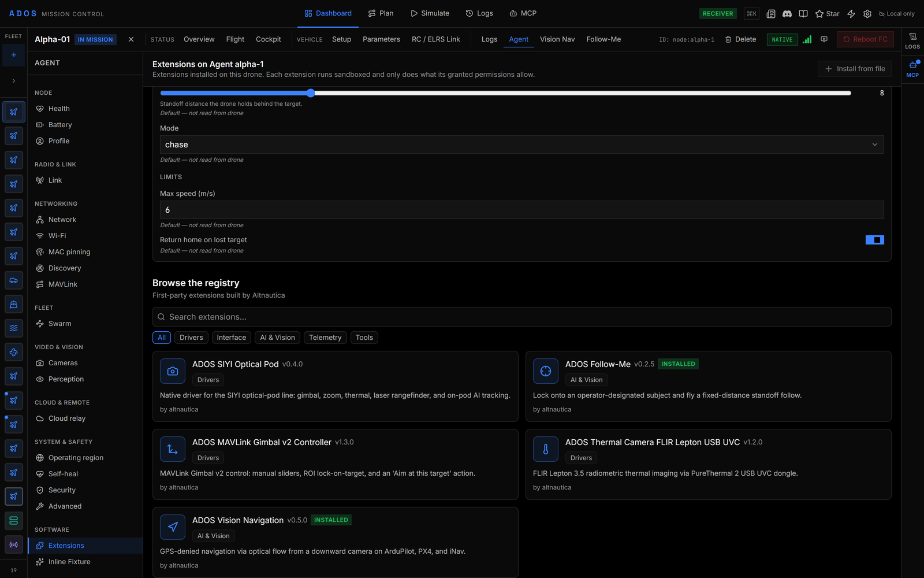Switch to the Cockpit tab

coord(268,39)
